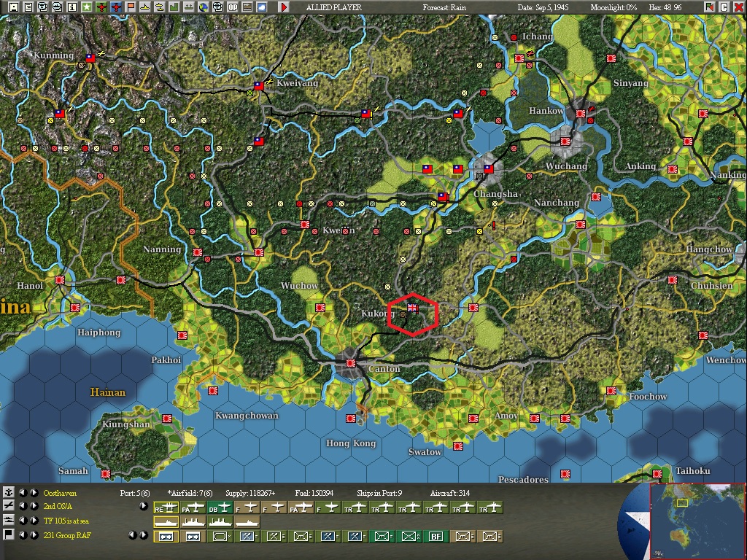747x560 pixels.
Task: Open 'TF 105 is at sea' entry
Action: tap(66, 521)
